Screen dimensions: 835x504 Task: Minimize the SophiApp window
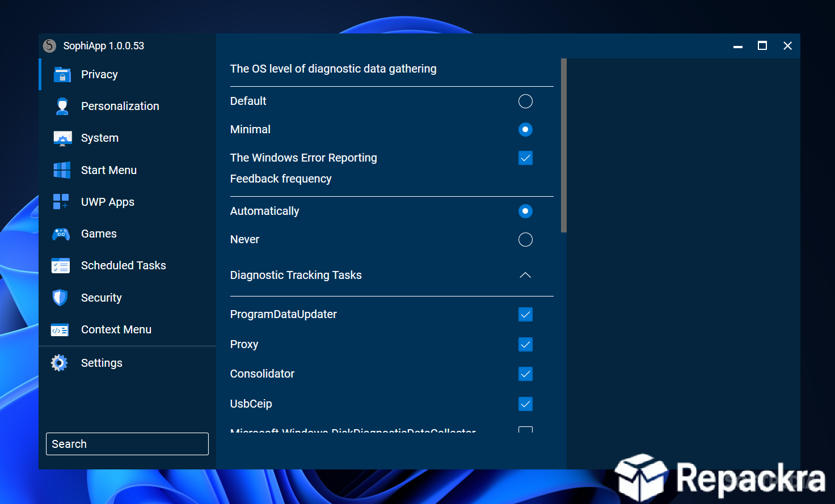(738, 46)
